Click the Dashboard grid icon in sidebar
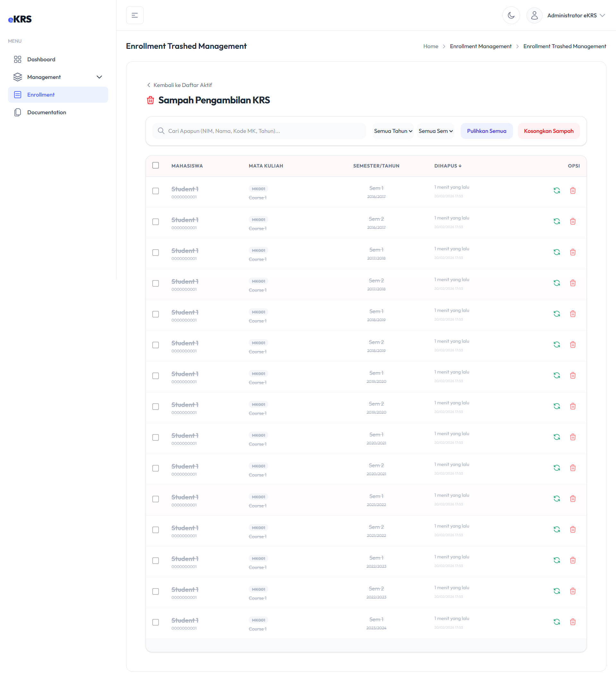This screenshot has height=681, width=616. tap(18, 59)
